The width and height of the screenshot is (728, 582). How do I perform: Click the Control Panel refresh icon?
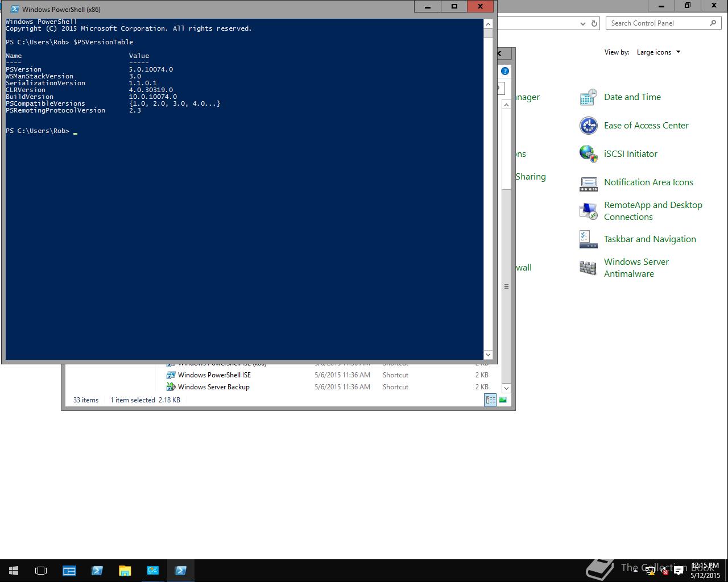594,23
